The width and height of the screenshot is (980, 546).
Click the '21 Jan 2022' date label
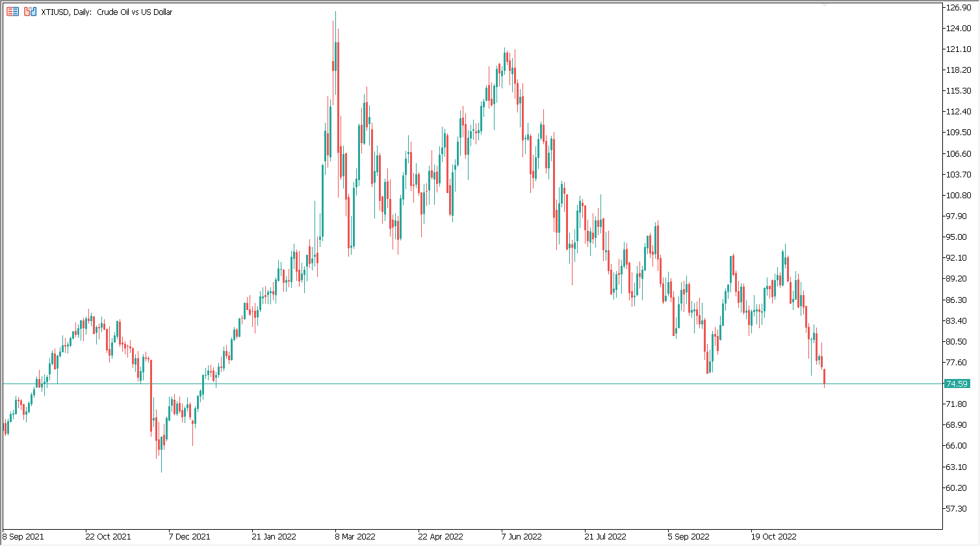pyautogui.click(x=274, y=537)
